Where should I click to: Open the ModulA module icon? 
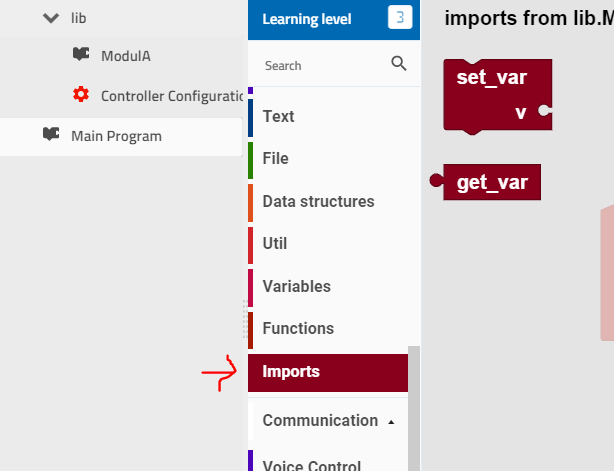pyautogui.click(x=81, y=54)
